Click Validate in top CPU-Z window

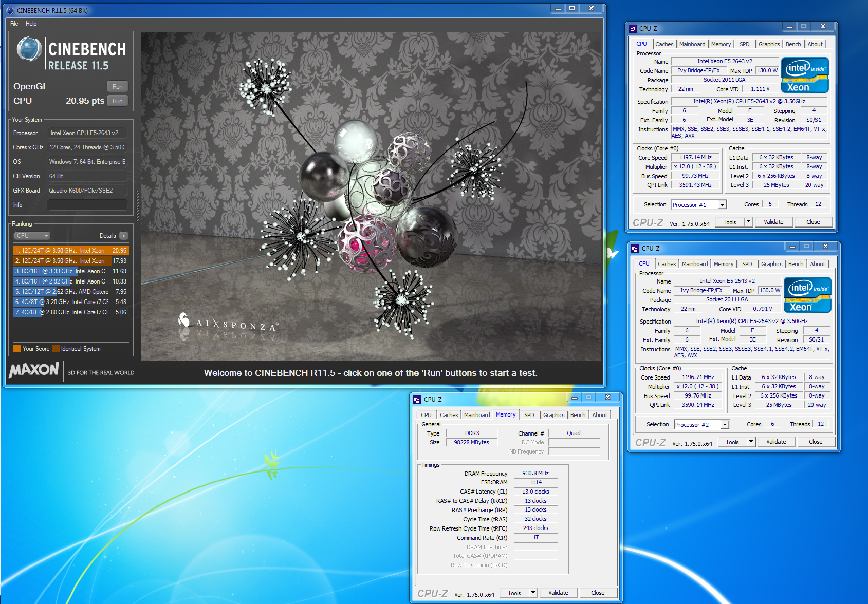773,222
